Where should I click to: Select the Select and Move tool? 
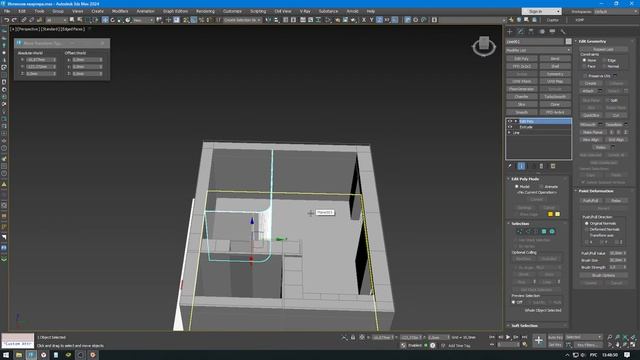pyautogui.click(x=105, y=20)
